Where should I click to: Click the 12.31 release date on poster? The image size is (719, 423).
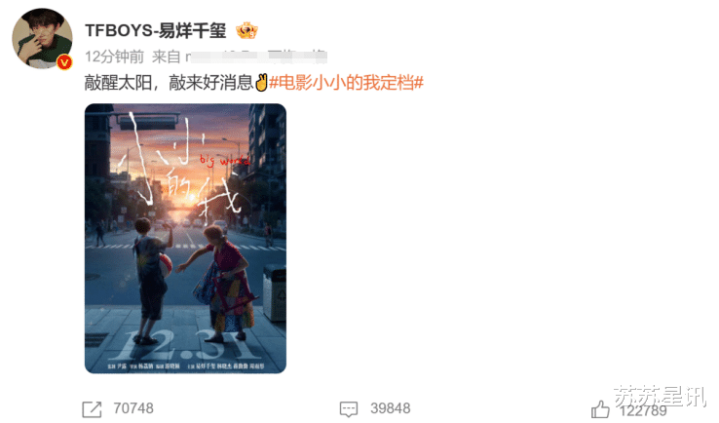click(x=185, y=344)
